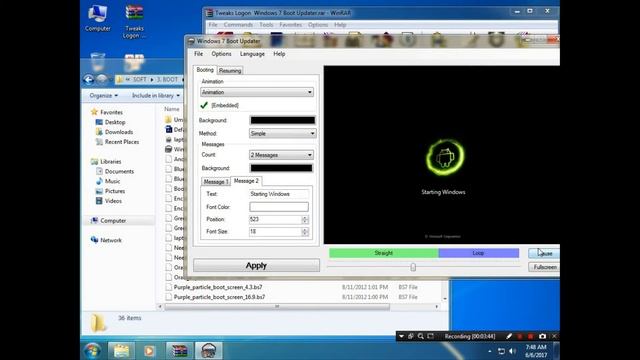
Task: Open the Computer desktop icon
Action: point(98,18)
